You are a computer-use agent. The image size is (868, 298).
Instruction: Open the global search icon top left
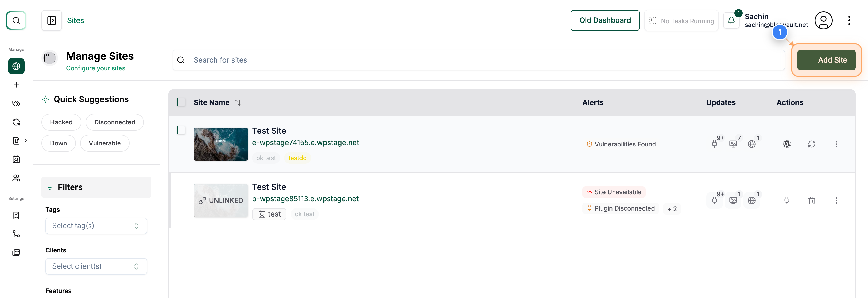(16, 20)
